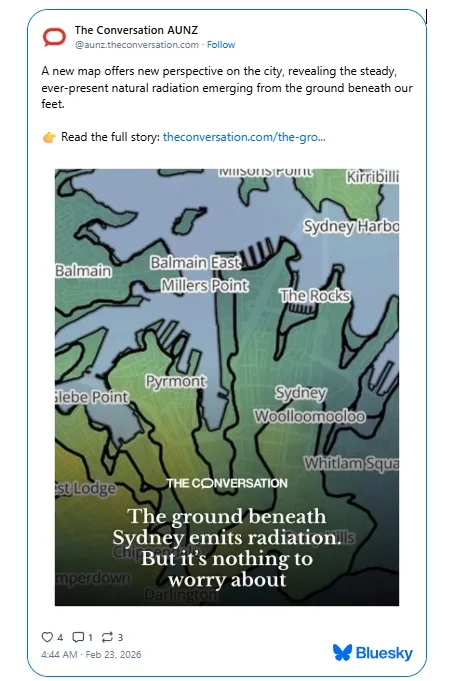Image resolution: width=451 pixels, height=681 pixels.
Task: Click The Conversation red speech-bubble avatar
Action: (x=54, y=37)
